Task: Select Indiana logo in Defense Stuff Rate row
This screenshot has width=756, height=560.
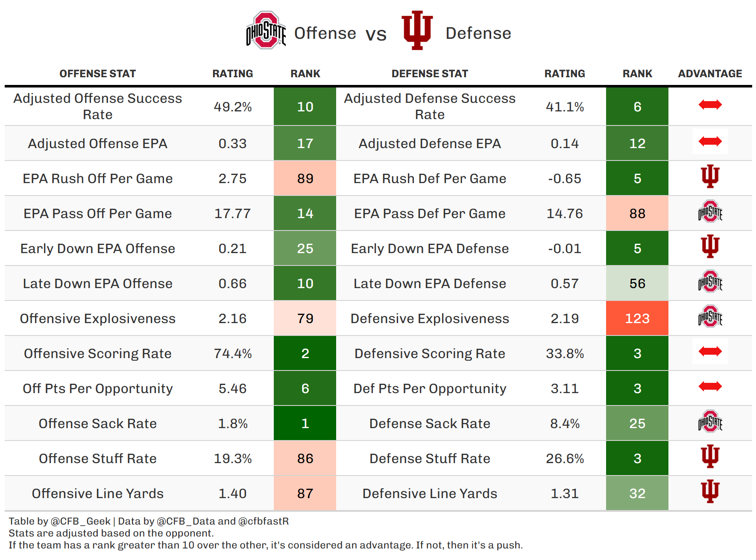Action: point(710,456)
